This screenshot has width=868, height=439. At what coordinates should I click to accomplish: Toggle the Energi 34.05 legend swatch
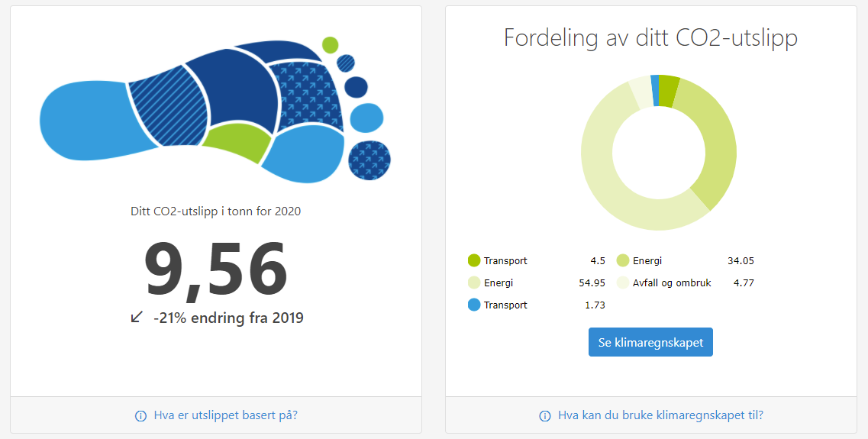tap(623, 261)
